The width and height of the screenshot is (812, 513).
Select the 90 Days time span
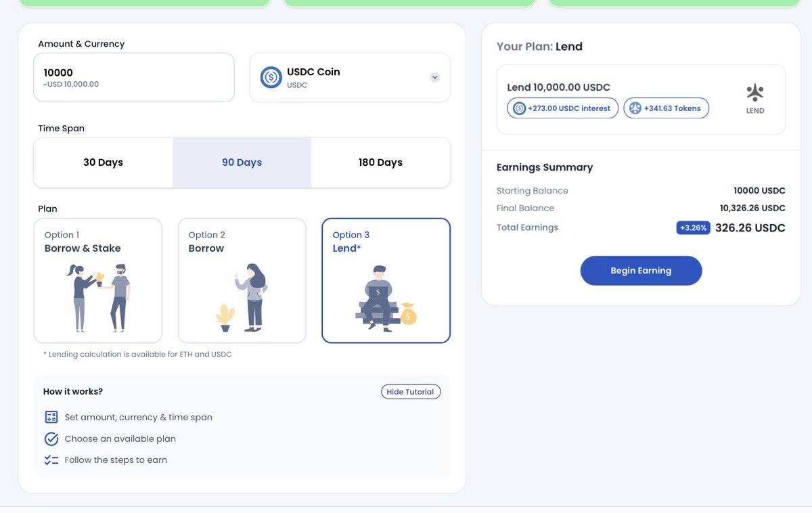[x=242, y=162]
